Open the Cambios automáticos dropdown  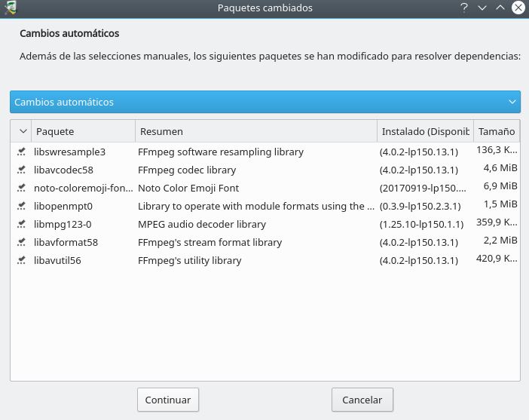[265, 102]
